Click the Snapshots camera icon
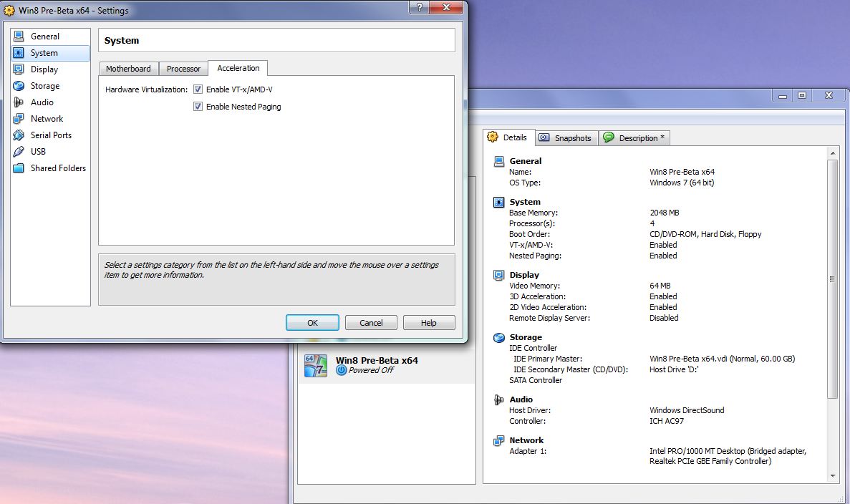This screenshot has width=850, height=504. (544, 137)
